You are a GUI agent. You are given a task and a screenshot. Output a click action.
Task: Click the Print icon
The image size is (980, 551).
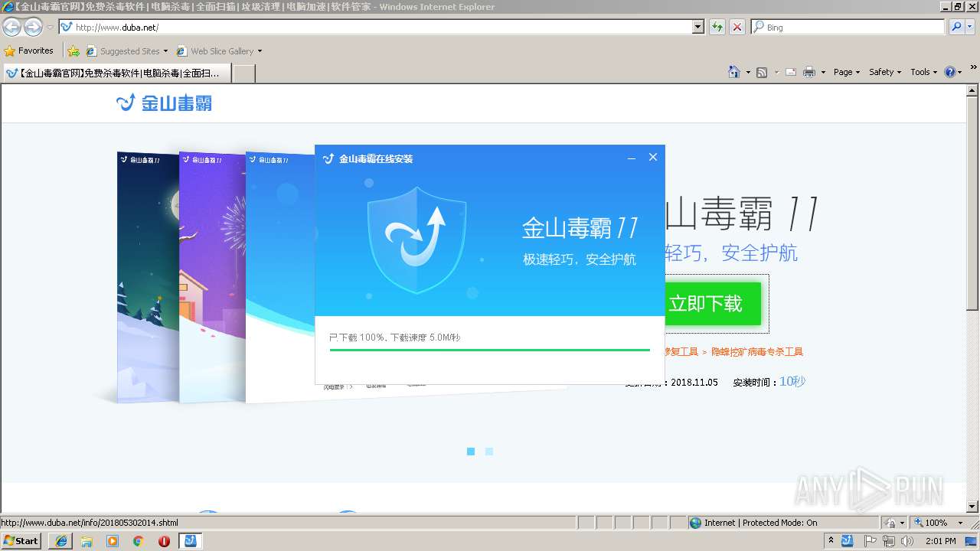click(809, 72)
